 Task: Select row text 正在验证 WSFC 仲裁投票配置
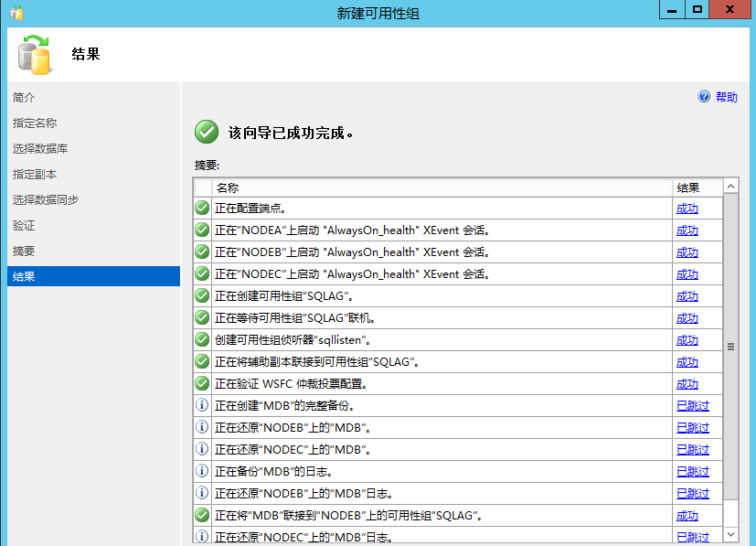(292, 384)
